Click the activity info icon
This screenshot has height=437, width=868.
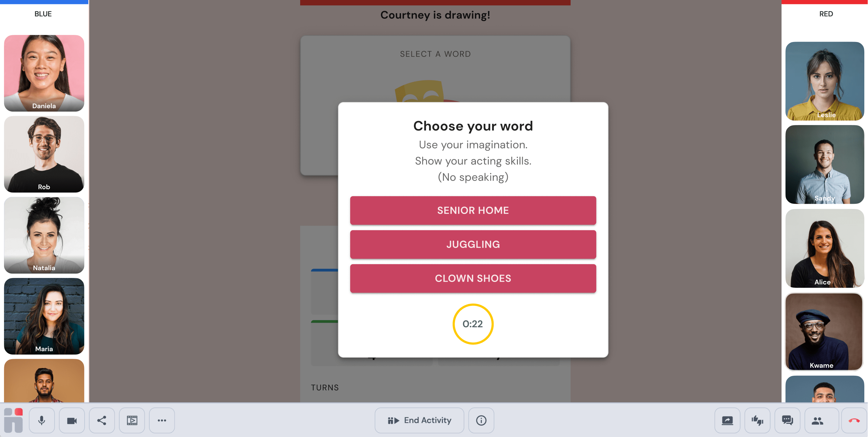coord(481,420)
